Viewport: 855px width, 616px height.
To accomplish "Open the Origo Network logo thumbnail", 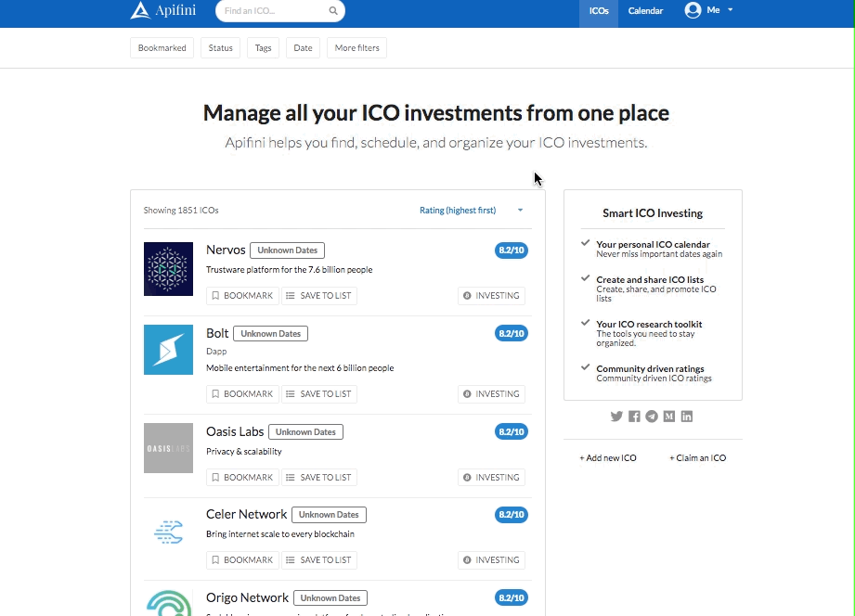I will point(168,603).
